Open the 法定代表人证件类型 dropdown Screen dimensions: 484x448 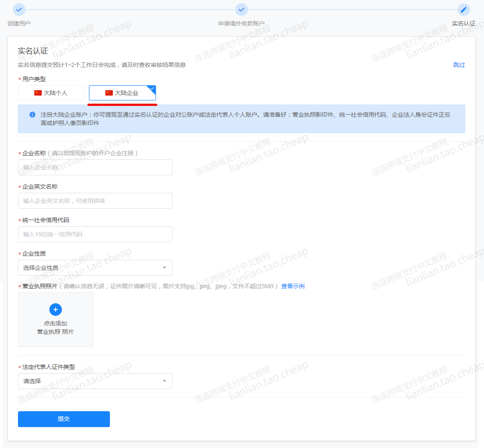(95, 381)
